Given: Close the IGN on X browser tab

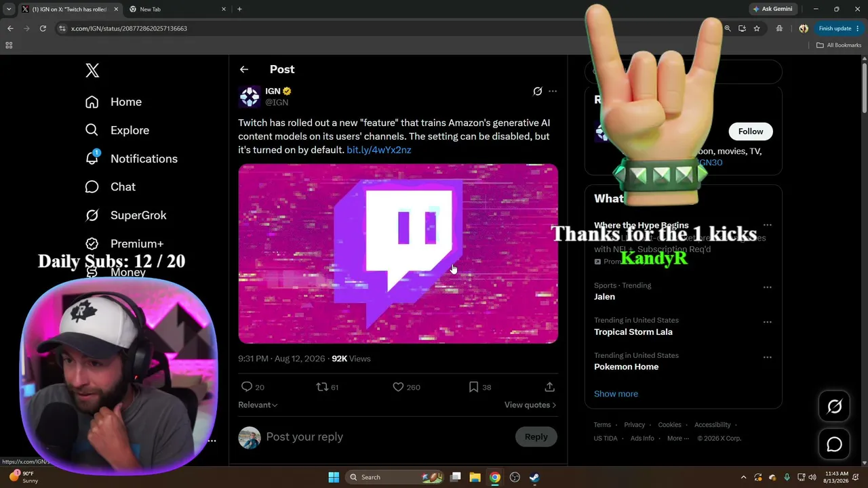Looking at the screenshot, I should [x=116, y=9].
